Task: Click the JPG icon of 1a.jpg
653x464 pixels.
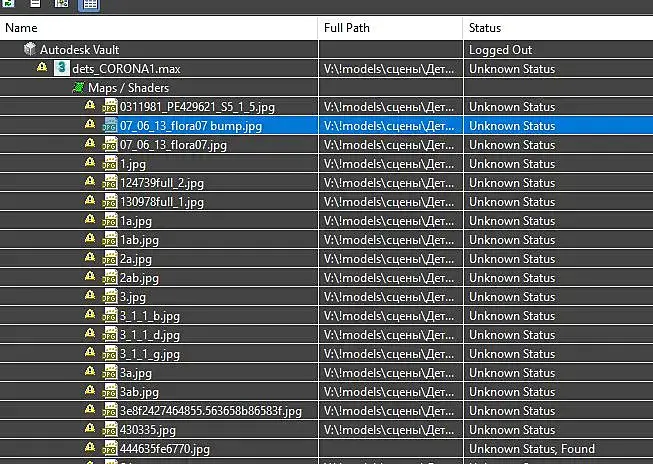Action: coord(110,220)
